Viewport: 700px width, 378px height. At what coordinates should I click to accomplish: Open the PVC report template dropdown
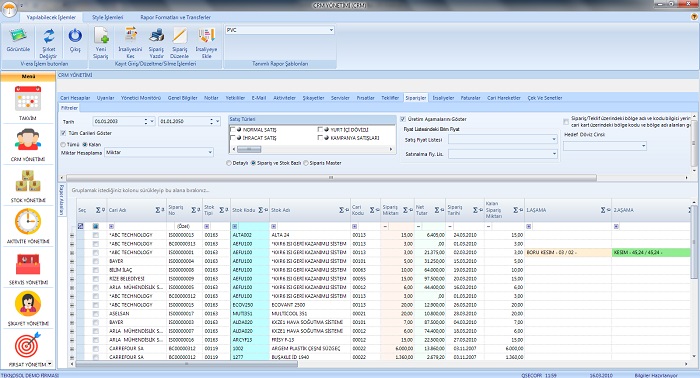click(331, 30)
